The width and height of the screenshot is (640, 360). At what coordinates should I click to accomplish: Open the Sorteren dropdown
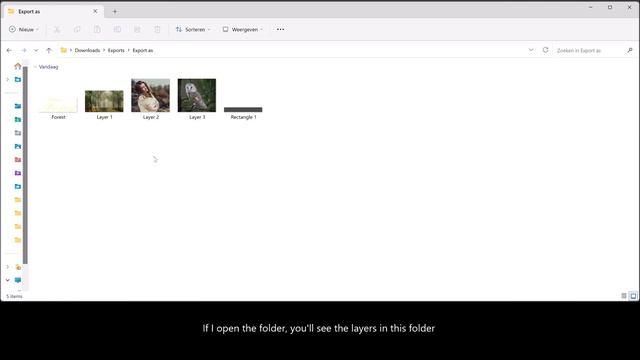point(193,29)
